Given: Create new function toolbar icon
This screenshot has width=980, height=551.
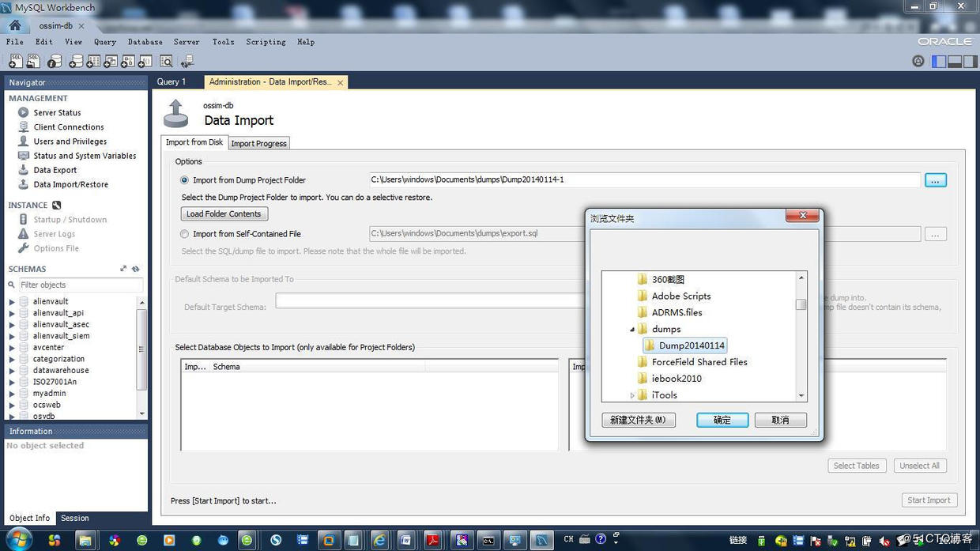Looking at the screenshot, I should pos(145,61).
